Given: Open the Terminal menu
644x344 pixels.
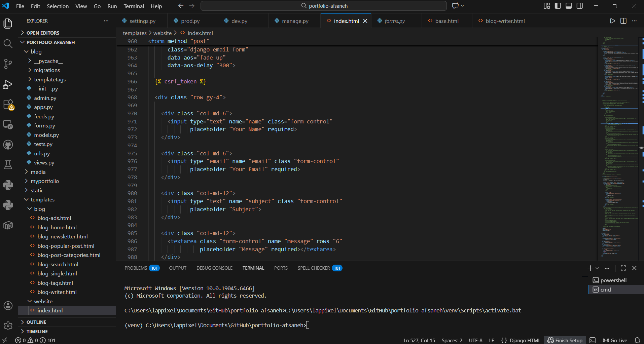Looking at the screenshot, I should click(x=134, y=6).
